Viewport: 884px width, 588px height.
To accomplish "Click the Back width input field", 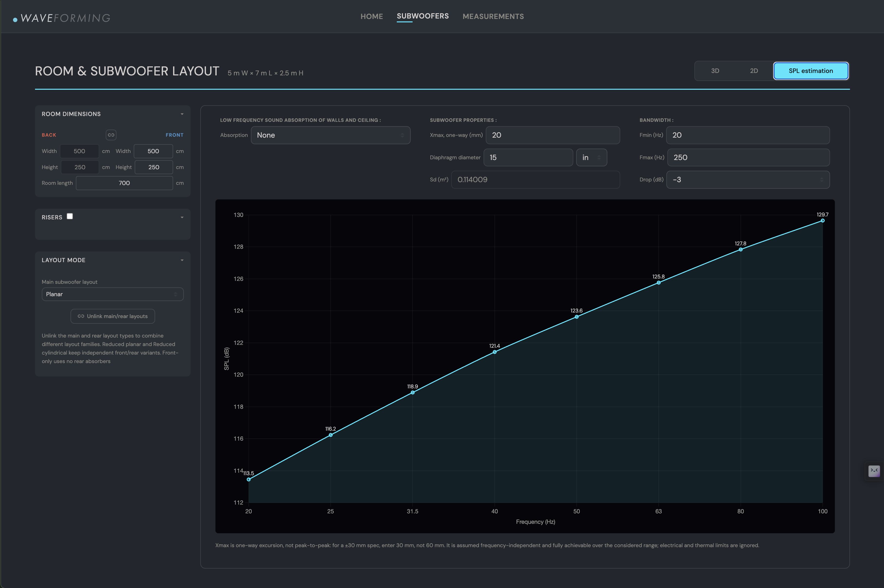I will (x=80, y=151).
